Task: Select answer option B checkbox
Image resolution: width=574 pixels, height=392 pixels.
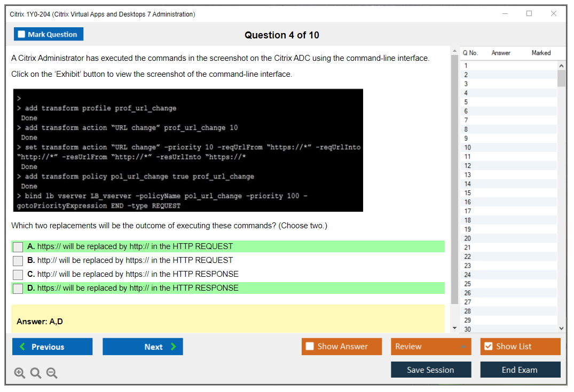Action: point(18,261)
